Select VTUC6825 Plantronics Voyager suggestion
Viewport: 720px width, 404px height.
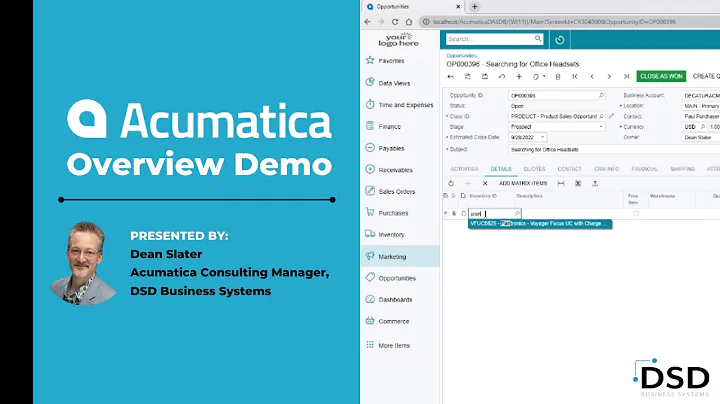click(x=540, y=224)
